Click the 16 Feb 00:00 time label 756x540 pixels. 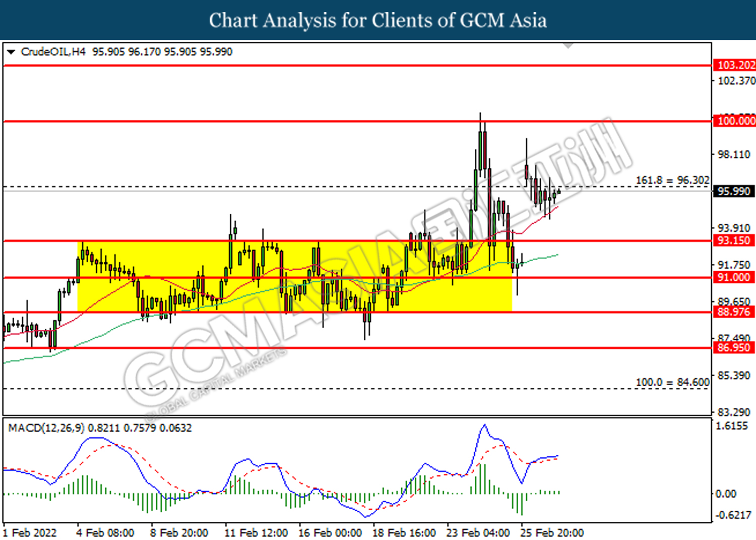(330, 533)
